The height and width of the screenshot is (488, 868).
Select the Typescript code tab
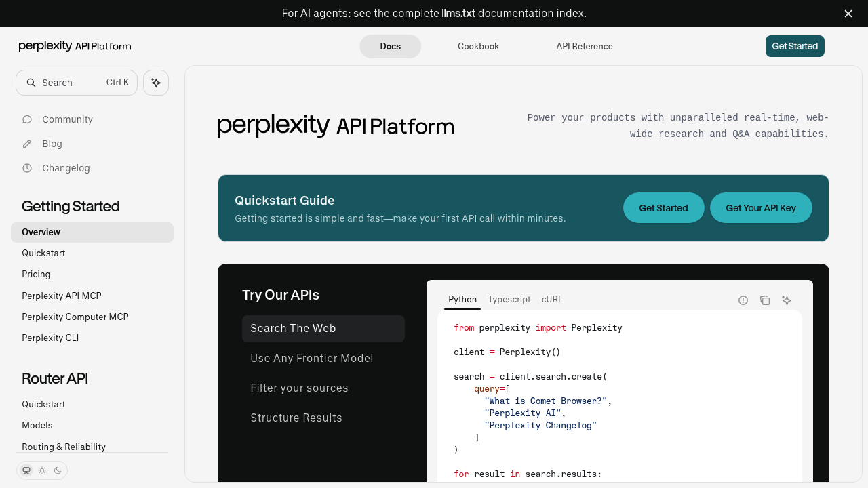[x=509, y=300]
